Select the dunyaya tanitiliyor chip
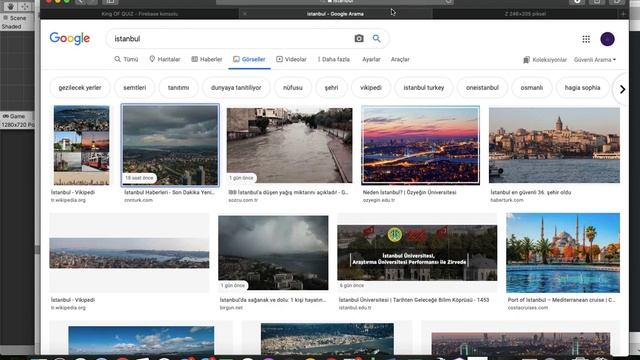 [236, 88]
